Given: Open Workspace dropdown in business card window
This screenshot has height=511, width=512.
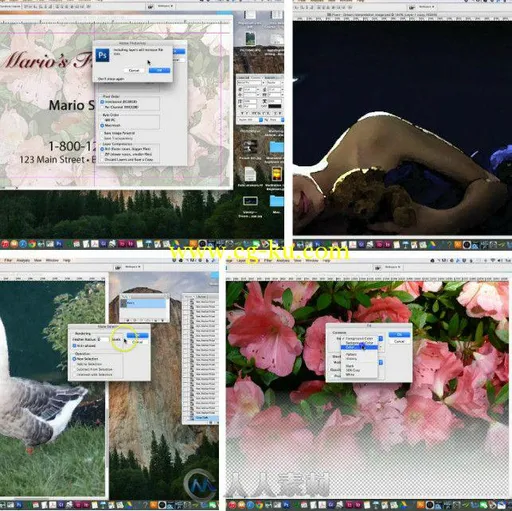Looking at the screenshot, I should [x=165, y=6].
